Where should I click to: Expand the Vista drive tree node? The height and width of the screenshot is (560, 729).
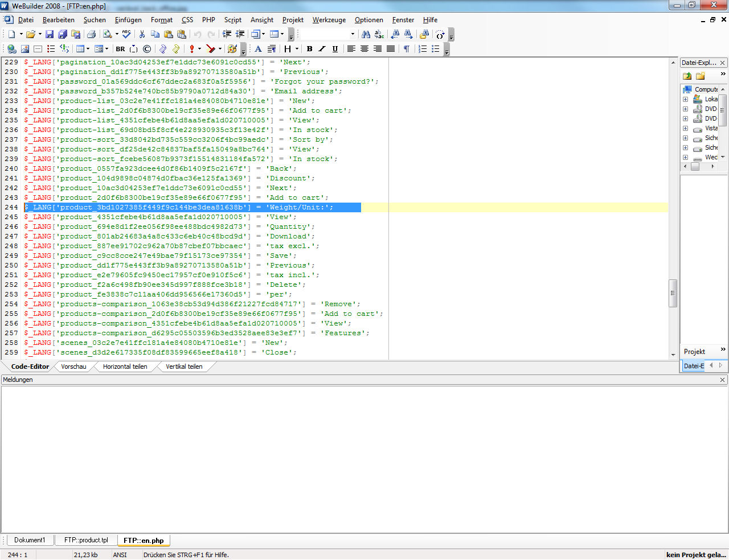tap(686, 128)
